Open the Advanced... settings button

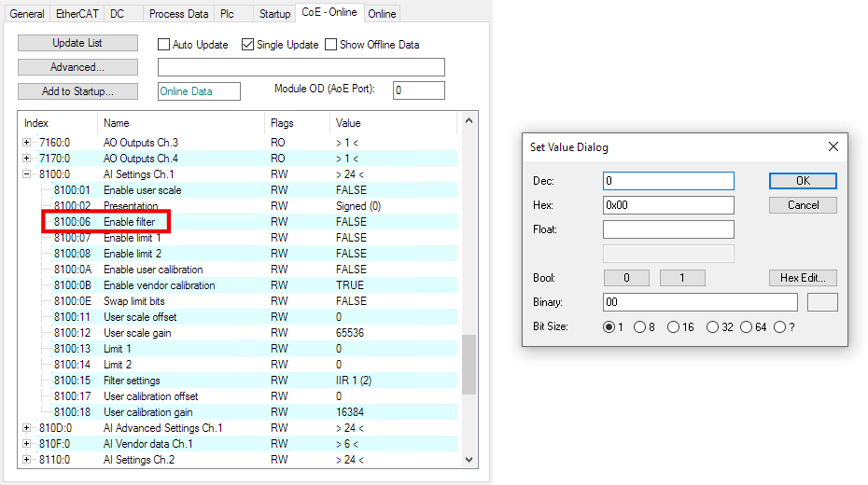point(77,67)
